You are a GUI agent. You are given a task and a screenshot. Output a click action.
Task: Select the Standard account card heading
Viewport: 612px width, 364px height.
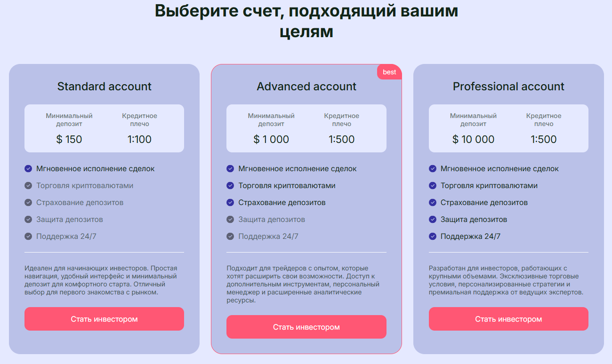tap(104, 87)
